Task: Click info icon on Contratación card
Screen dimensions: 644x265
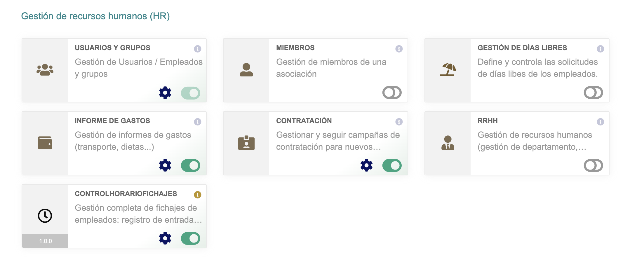Action: click(399, 122)
